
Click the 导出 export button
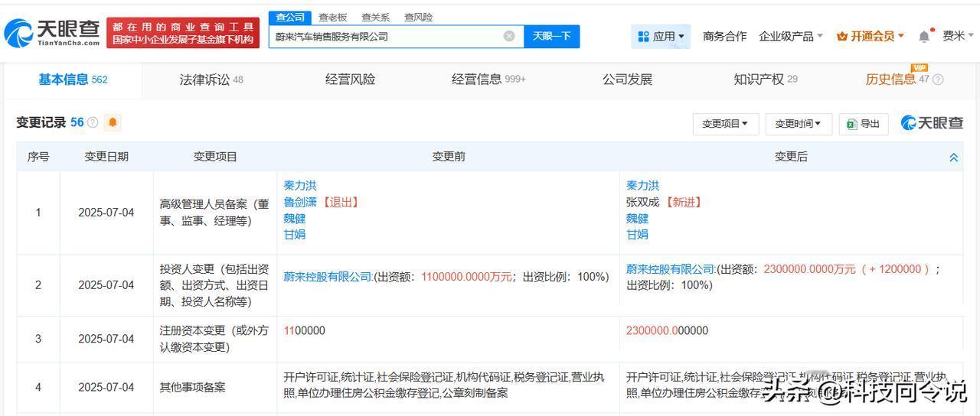[x=863, y=124]
